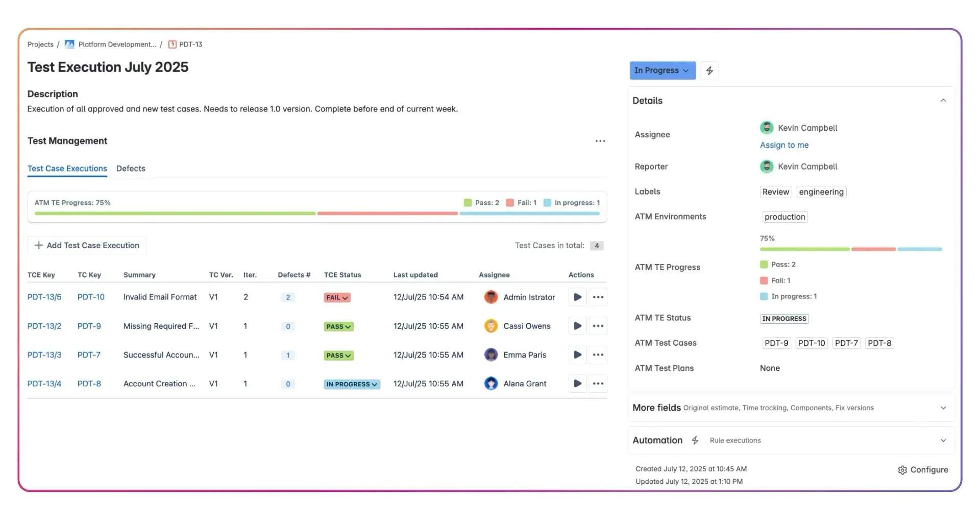The height and width of the screenshot is (520, 980).
Task: Open more actions menu for Alana Grant's row
Action: 598,384
